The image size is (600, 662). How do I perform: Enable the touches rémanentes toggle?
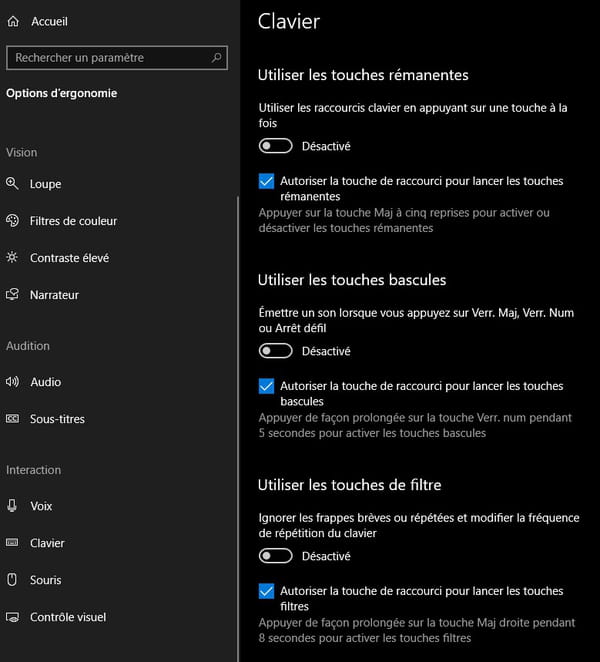click(275, 146)
